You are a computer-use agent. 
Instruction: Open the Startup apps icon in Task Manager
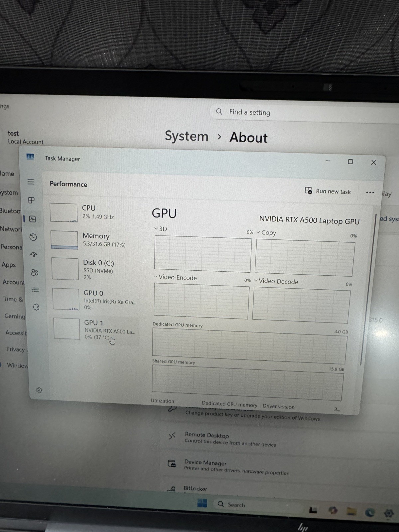(x=34, y=255)
